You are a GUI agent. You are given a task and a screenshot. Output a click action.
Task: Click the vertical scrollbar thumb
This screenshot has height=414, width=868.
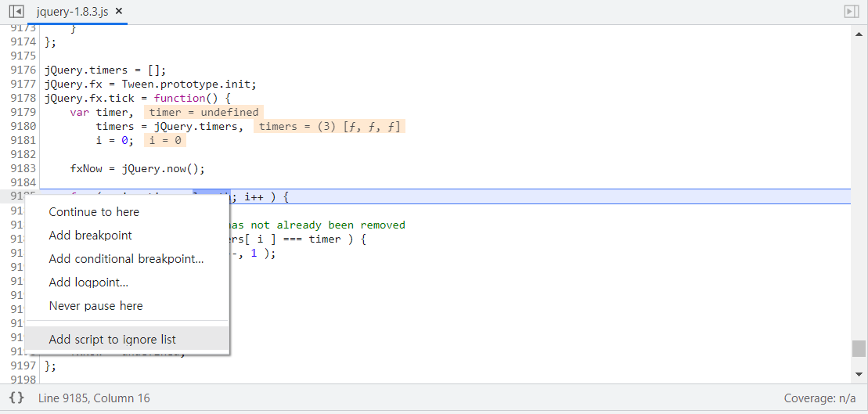[x=859, y=349]
